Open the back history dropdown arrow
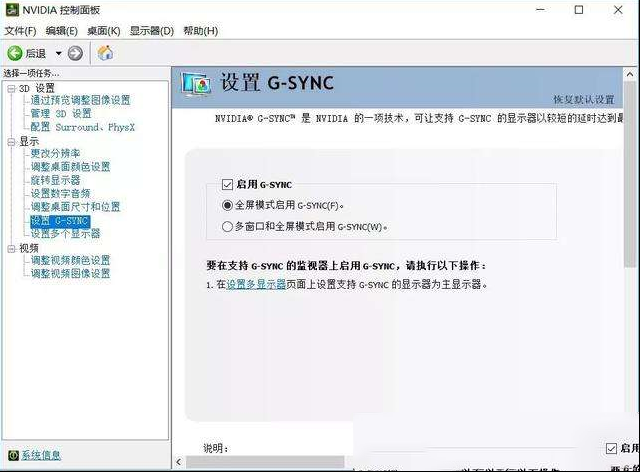The image size is (640, 472). click(58, 53)
